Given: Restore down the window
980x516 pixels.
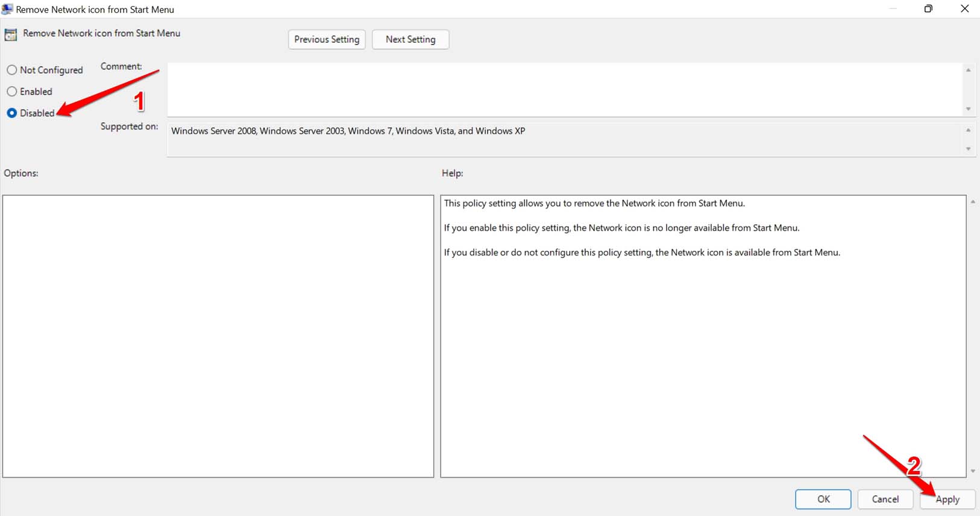Looking at the screenshot, I should 928,8.
